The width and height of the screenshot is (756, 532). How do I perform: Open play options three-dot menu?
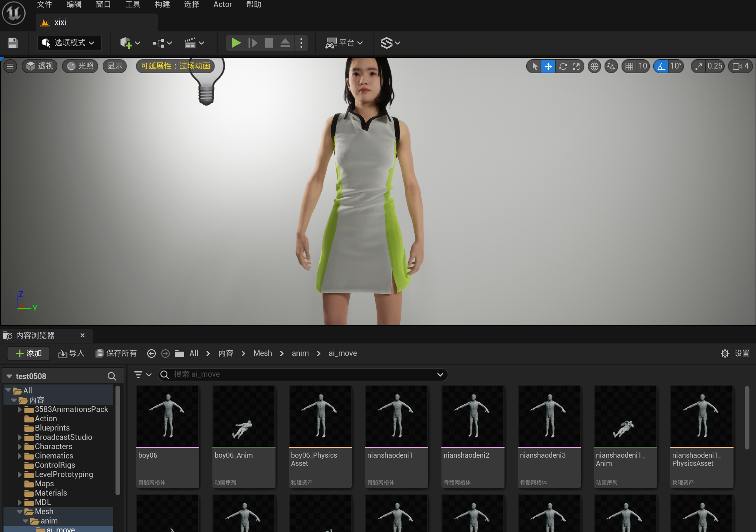tap(301, 43)
